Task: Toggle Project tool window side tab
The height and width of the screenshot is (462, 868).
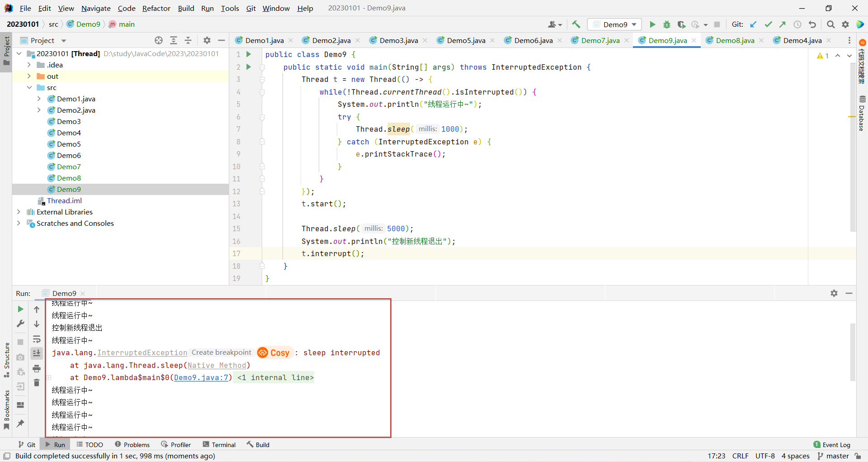Action: [x=6, y=51]
